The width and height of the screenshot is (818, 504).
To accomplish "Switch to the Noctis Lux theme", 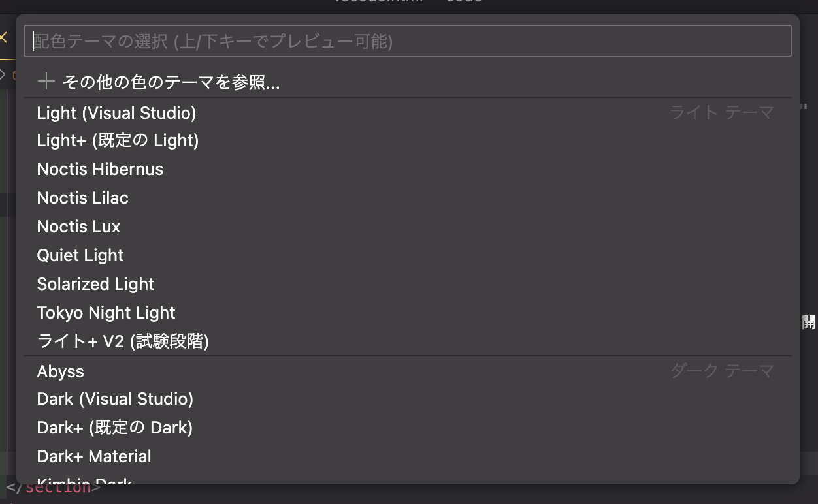I will [x=78, y=227].
